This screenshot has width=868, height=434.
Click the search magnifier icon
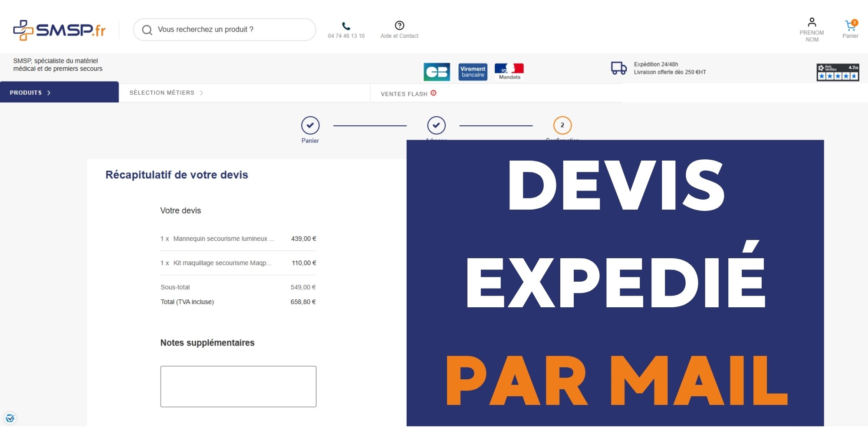click(147, 30)
